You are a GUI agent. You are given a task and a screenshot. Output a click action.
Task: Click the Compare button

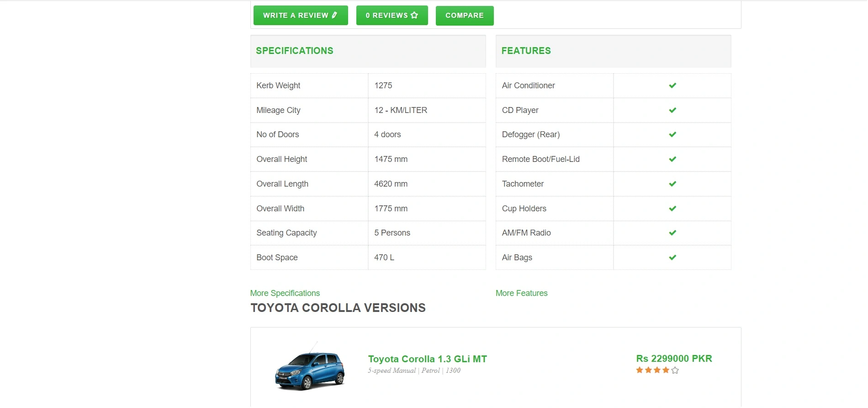[x=465, y=16]
